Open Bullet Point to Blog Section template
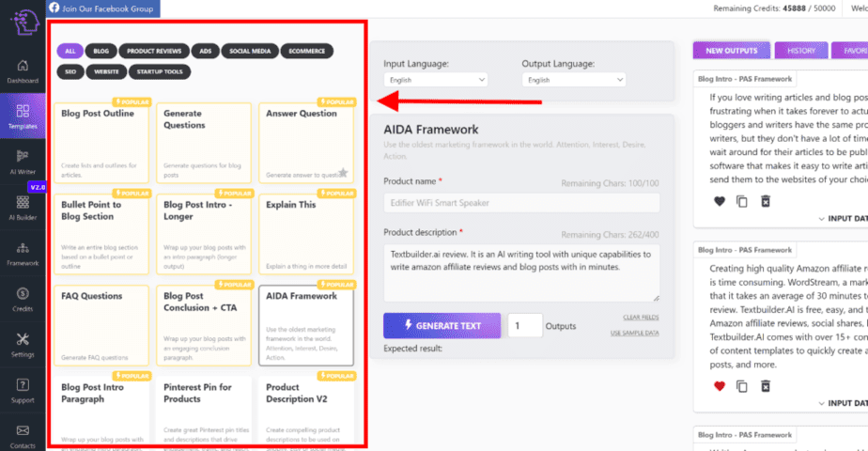The width and height of the screenshot is (868, 451). (101, 234)
